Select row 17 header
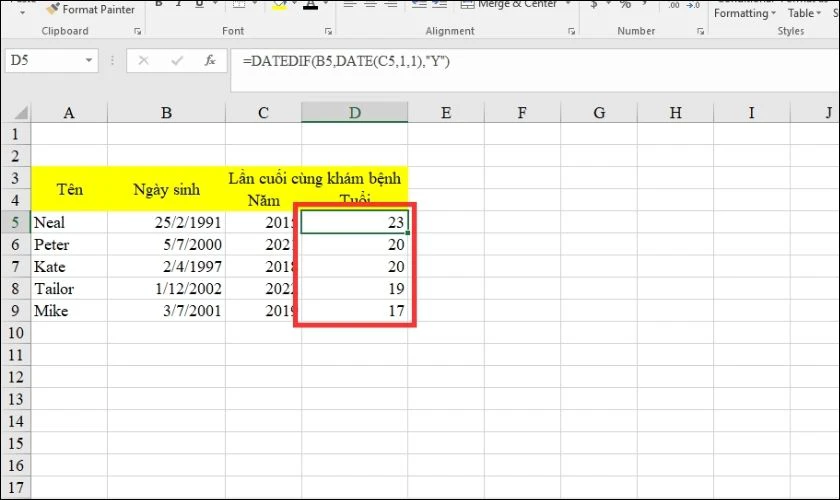This screenshot has width=840, height=500. click(16, 487)
